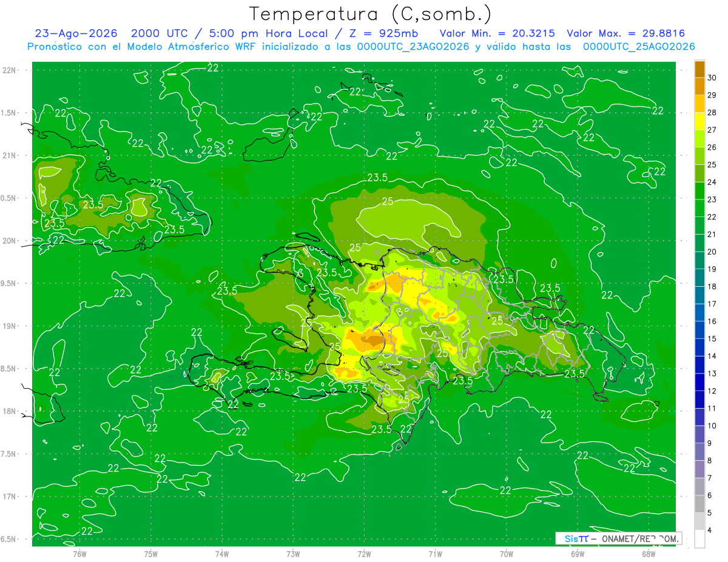This screenshot has height=562, width=728.
Task: Click the "72W" longitude axis label
Action: coord(364,554)
